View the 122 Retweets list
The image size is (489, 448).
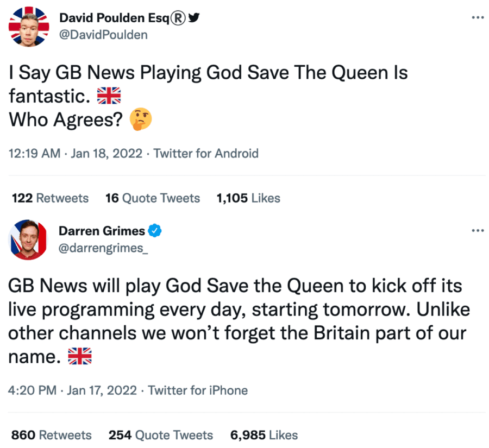pos(50,198)
